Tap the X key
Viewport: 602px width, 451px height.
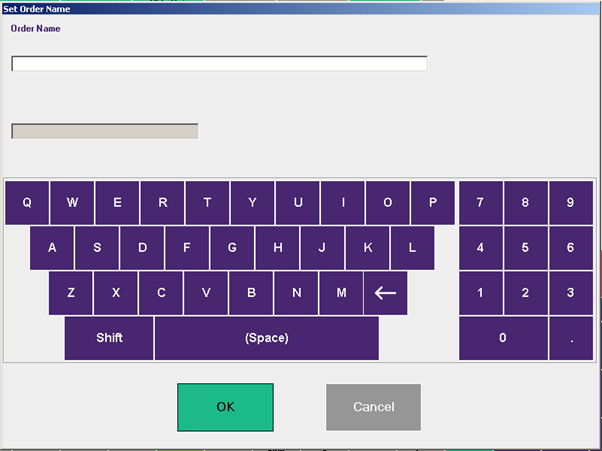pyautogui.click(x=116, y=293)
